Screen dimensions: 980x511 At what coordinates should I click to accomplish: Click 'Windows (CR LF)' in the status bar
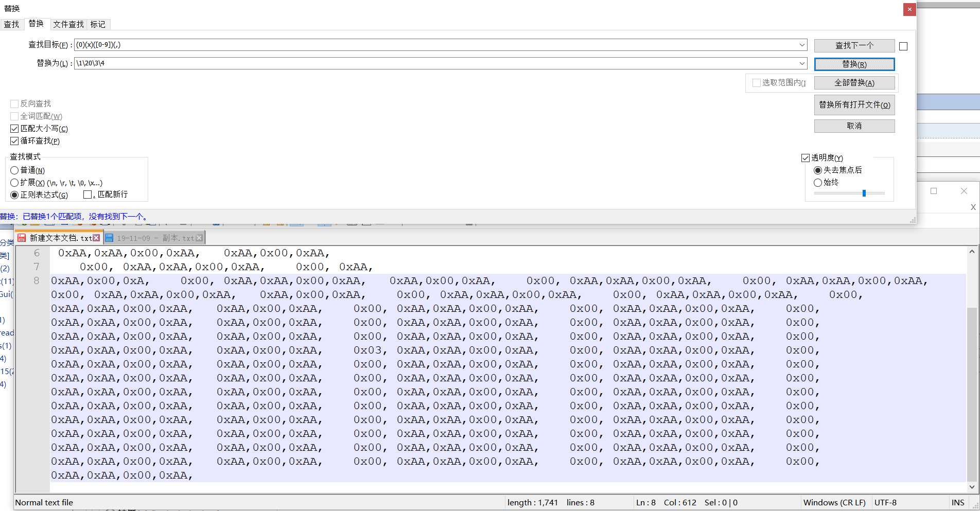pyautogui.click(x=834, y=503)
